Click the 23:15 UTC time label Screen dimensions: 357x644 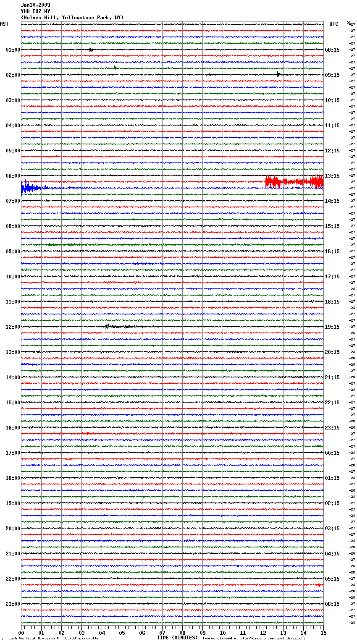click(332, 428)
